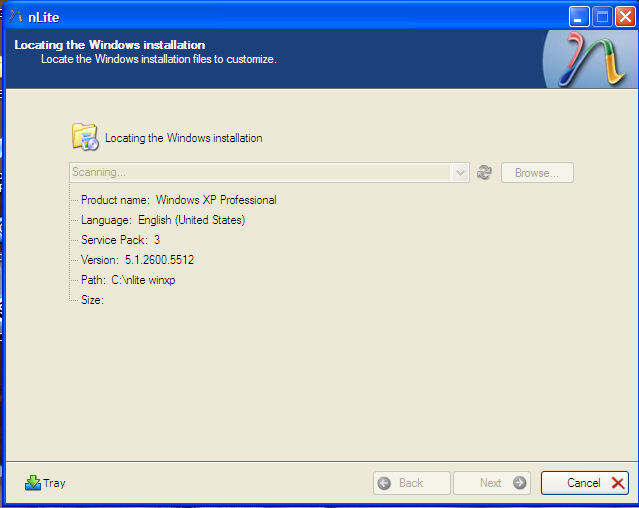This screenshot has width=639, height=508.
Task: Select the Path: C:\nlite winxp row
Action: [x=128, y=280]
